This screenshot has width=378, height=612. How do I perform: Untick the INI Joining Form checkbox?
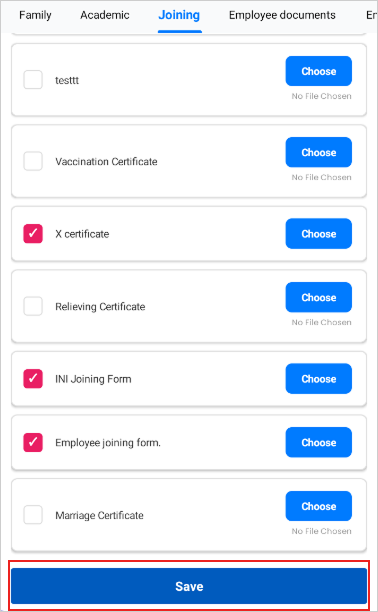coord(33,379)
